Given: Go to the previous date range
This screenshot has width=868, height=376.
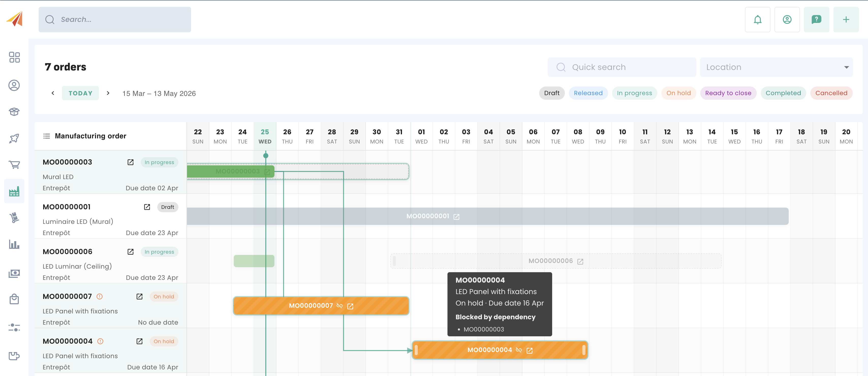Looking at the screenshot, I should 53,93.
